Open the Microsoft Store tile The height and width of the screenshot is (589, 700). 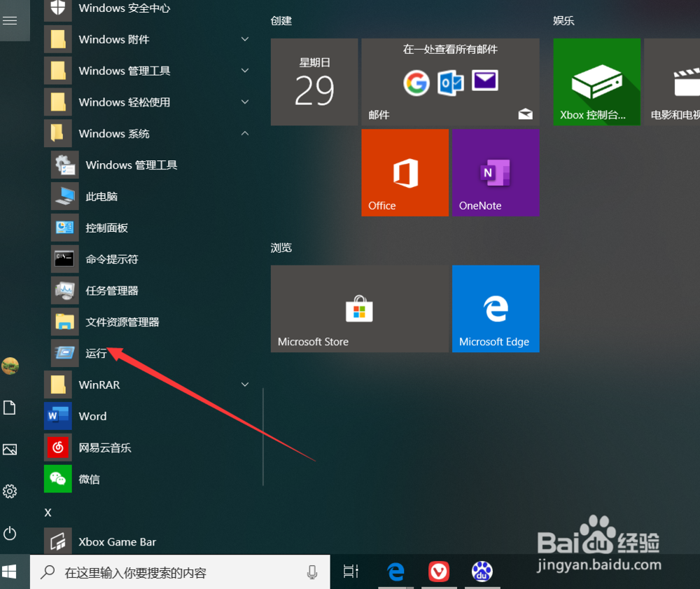(x=360, y=309)
